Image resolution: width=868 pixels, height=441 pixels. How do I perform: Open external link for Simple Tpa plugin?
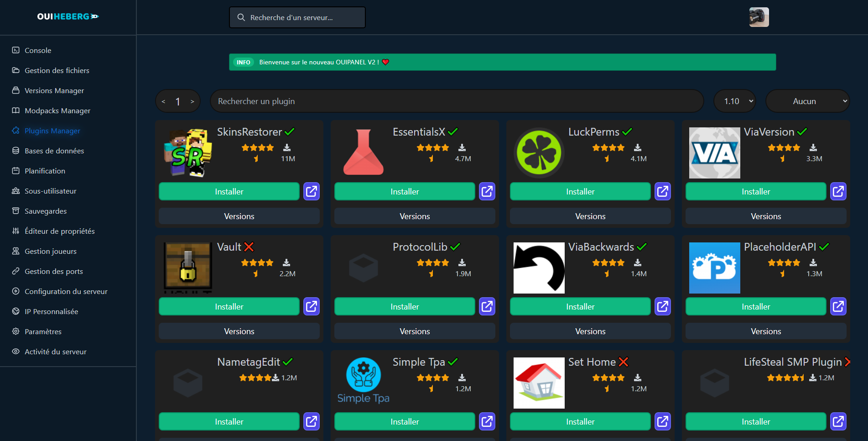(487, 421)
